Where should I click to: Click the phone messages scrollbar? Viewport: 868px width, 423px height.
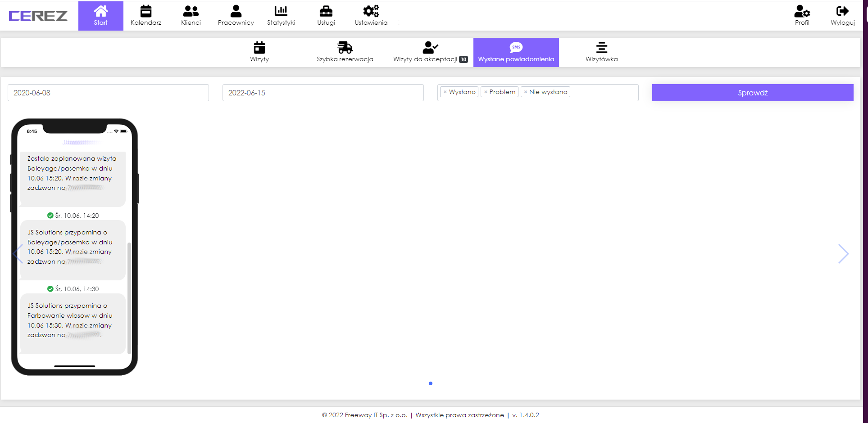129,297
